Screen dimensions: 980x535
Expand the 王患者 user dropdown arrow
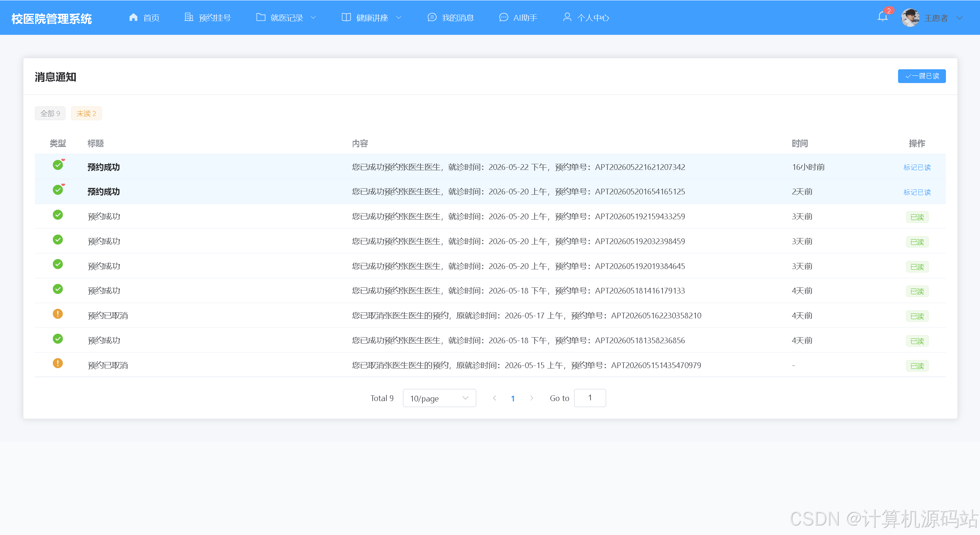959,18
